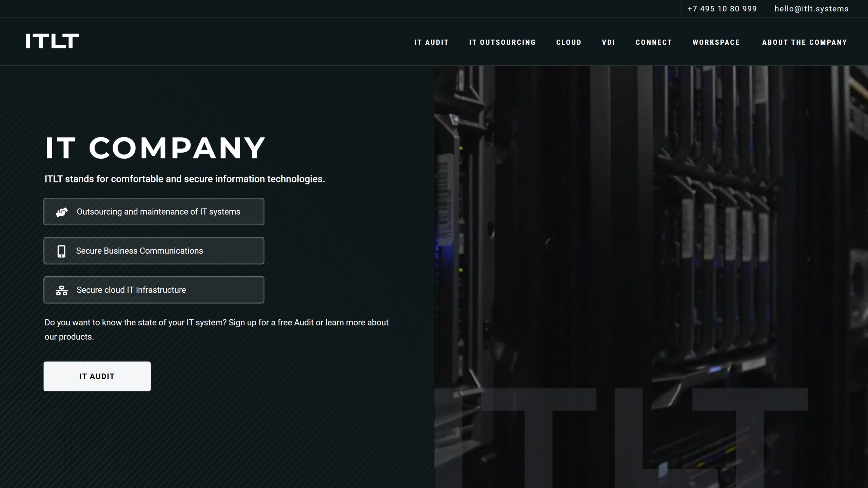The height and width of the screenshot is (488, 868).
Task: Select Secure cloud IT infrastructure card
Action: tap(154, 290)
